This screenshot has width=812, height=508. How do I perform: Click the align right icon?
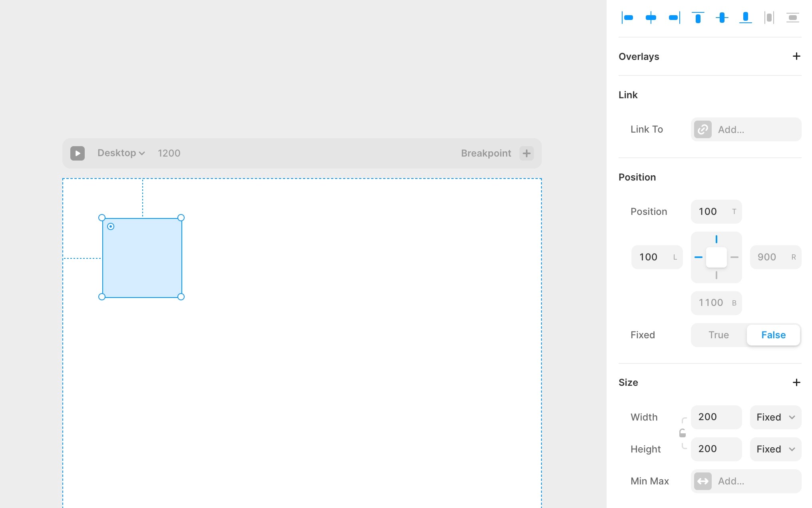[674, 18]
